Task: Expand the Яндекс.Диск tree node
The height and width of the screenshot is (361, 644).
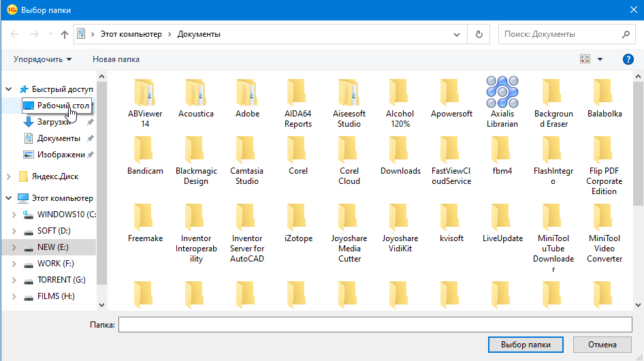Action: 9,176
